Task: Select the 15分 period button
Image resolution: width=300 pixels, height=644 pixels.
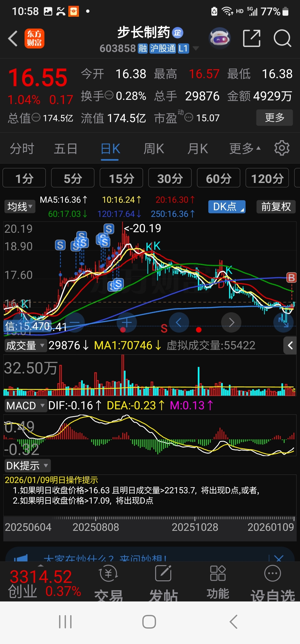Action: click(121, 178)
